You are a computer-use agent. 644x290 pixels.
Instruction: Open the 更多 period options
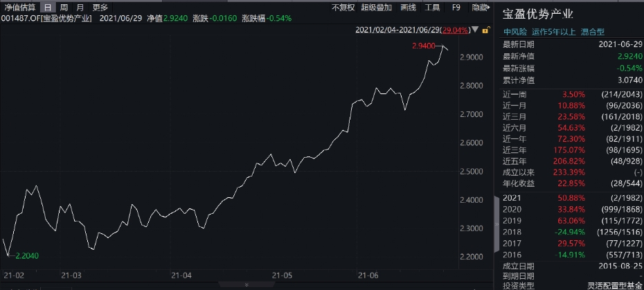[100, 7]
